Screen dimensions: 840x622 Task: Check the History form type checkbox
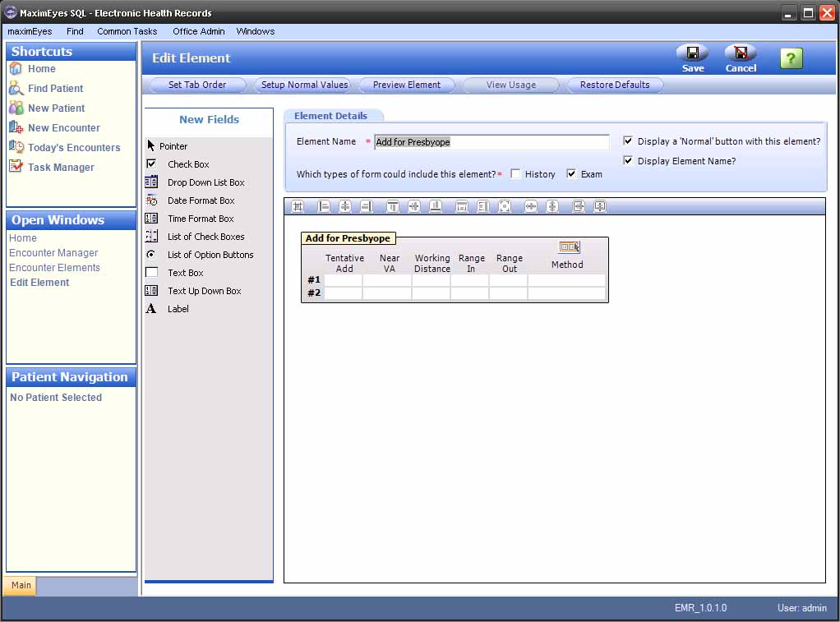click(x=515, y=173)
